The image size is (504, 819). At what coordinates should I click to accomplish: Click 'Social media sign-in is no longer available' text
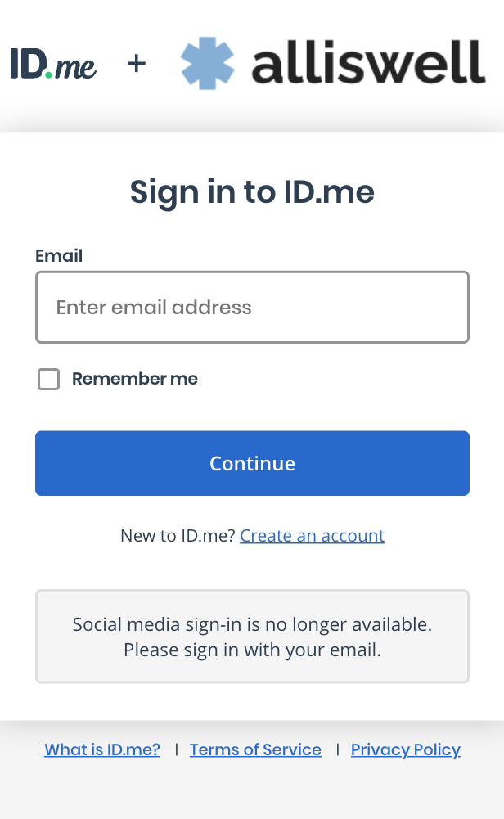[252, 625]
